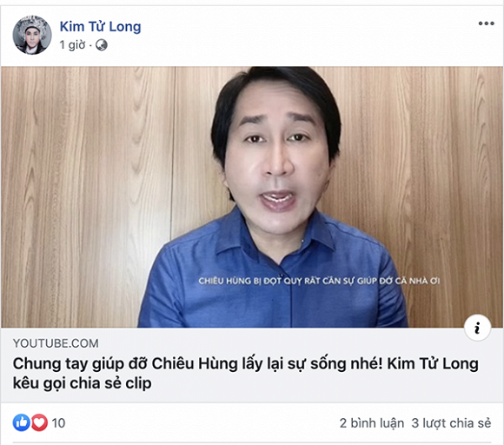Open link titled 'Chung tay giúp đỡ Chiêu Hùng'
The height and width of the screenshot is (445, 504).
point(246,374)
